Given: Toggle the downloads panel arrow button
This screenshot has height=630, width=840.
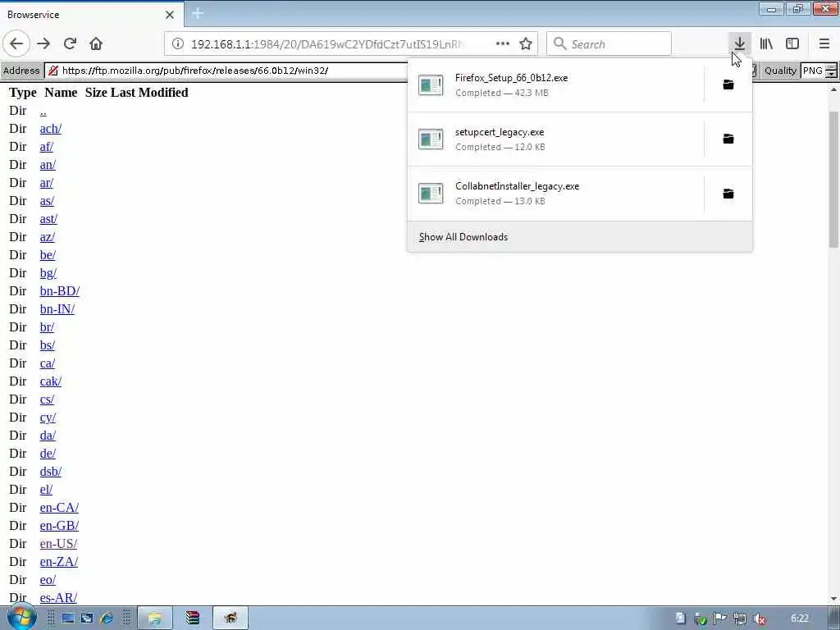Looking at the screenshot, I should 739,43.
